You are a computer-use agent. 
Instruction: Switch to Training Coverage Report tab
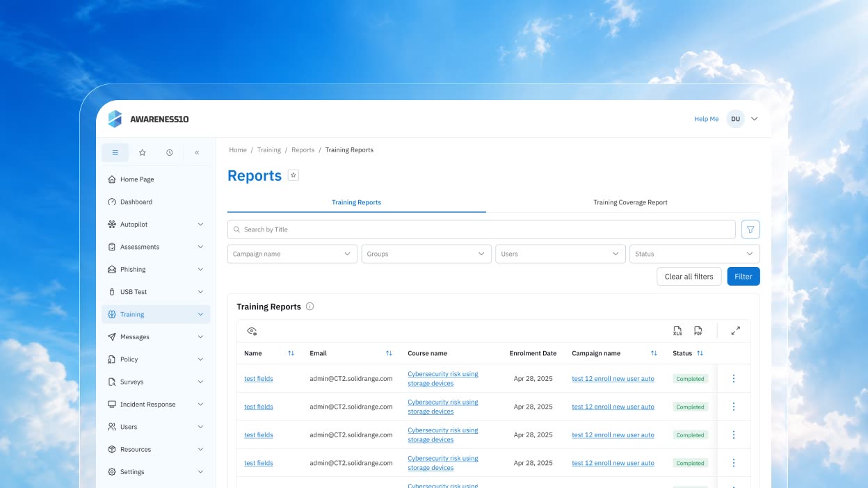[x=630, y=202]
